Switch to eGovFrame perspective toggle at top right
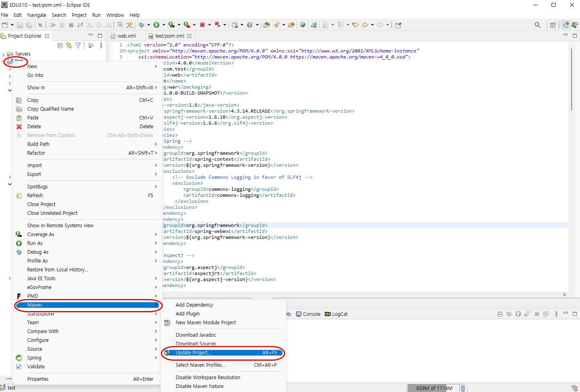The image size is (580, 392). pyautogui.click(x=575, y=25)
